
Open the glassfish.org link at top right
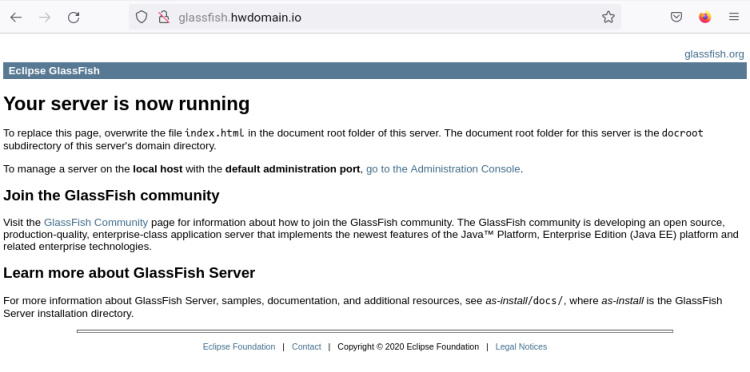714,55
